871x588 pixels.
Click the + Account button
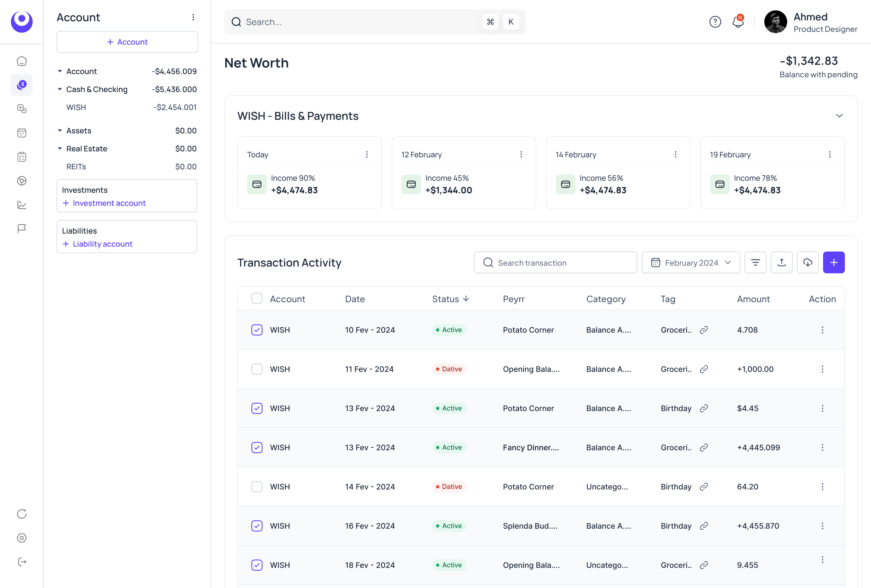coord(127,42)
